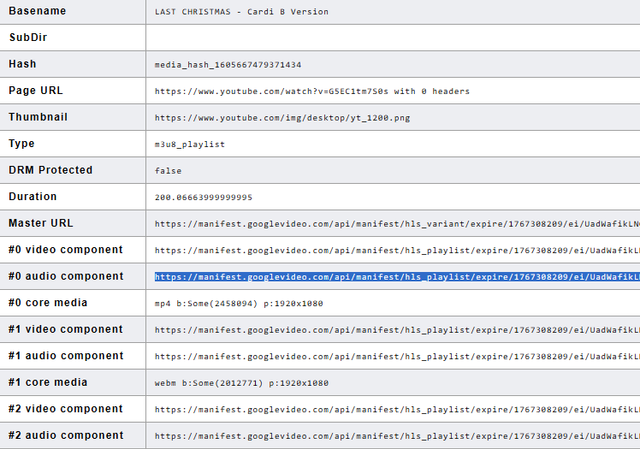The height and width of the screenshot is (449, 640).
Task: Select the hls_variant Master URL value
Action: click(x=397, y=224)
